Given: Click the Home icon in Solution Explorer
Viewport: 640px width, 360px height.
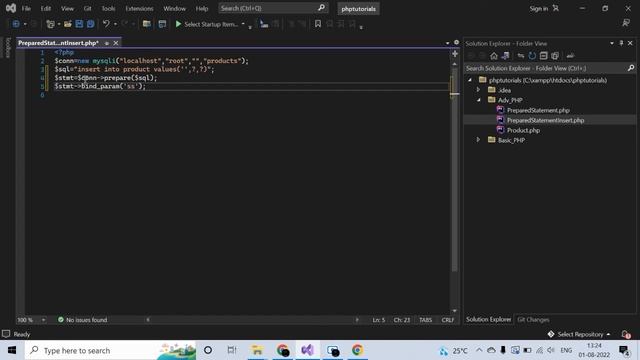Looking at the screenshot, I should pos(494,56).
